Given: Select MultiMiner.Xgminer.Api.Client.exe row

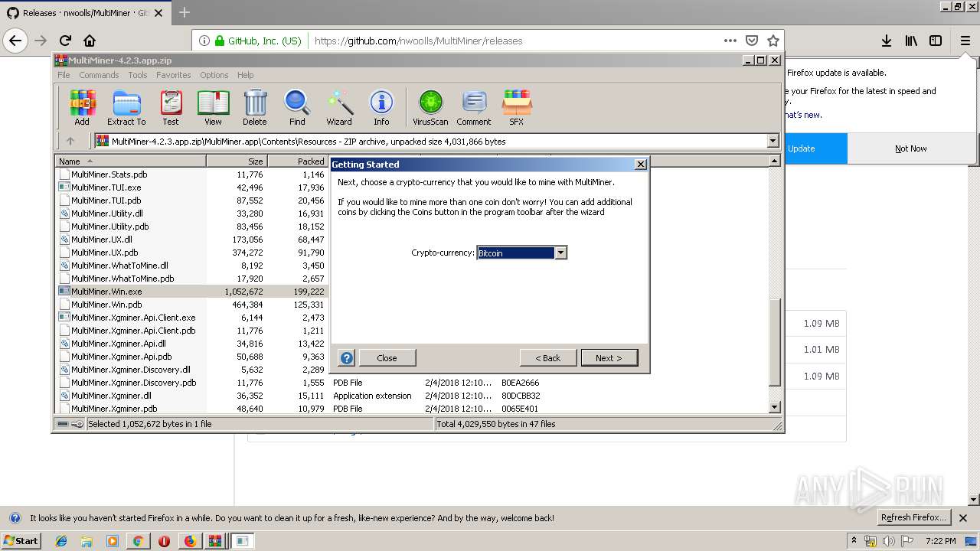Looking at the screenshot, I should [191, 318].
